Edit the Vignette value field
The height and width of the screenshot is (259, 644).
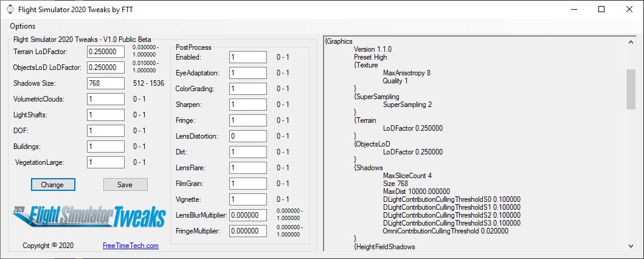pos(248,199)
